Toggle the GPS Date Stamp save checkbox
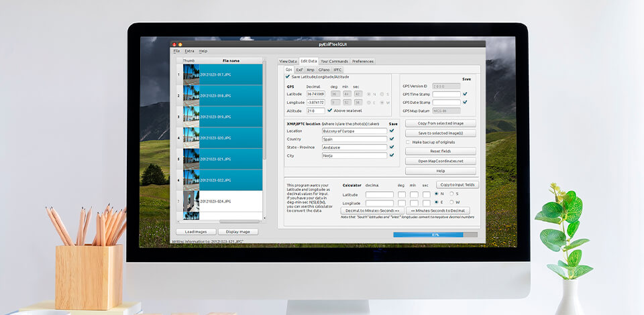The image size is (644, 315). (465, 102)
